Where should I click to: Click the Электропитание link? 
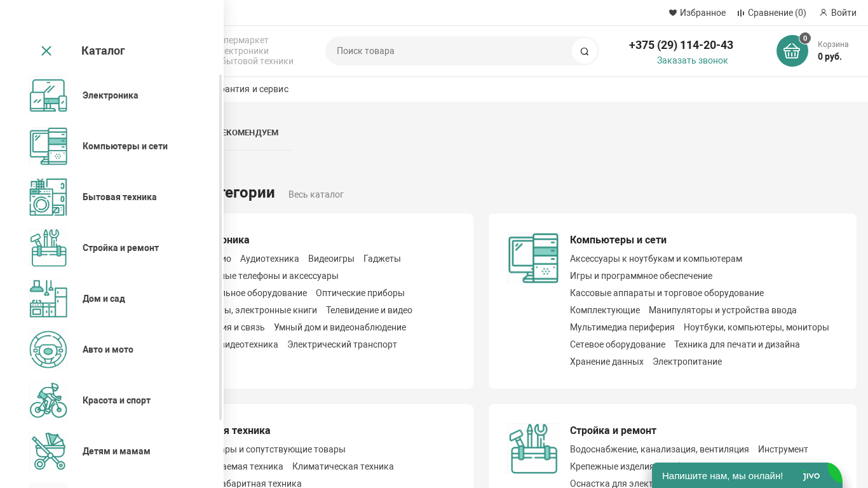tap(687, 362)
